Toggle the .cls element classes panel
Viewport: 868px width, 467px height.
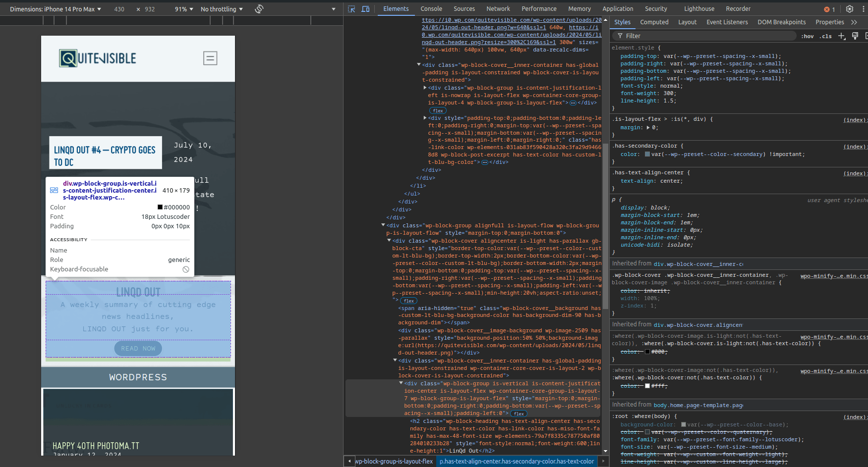[x=825, y=36]
